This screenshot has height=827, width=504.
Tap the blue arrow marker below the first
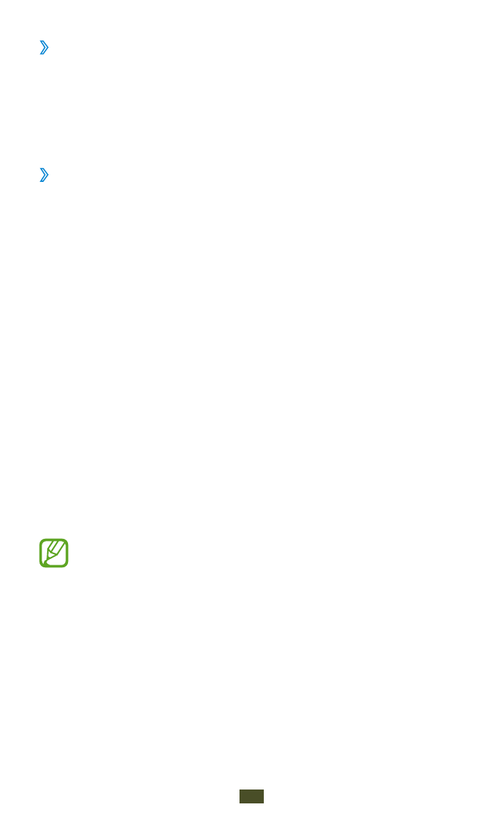pyautogui.click(x=44, y=175)
